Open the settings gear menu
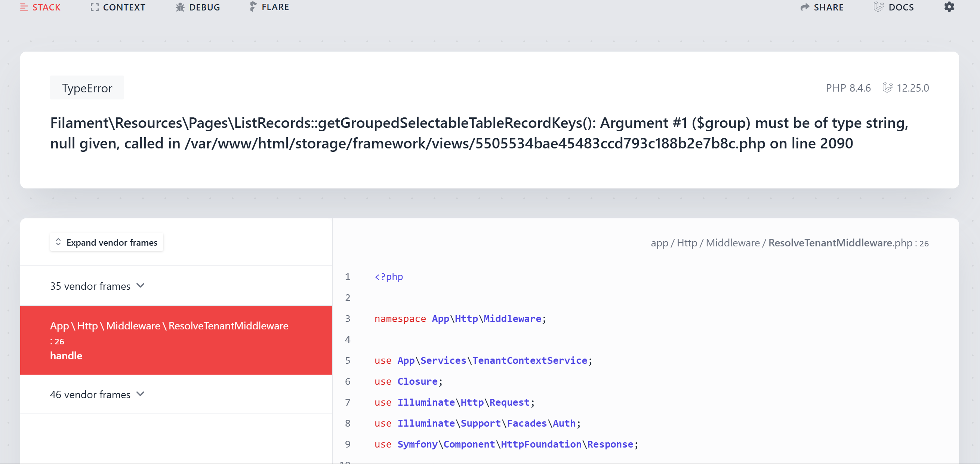Screen dimensions: 980x464 tap(949, 7)
